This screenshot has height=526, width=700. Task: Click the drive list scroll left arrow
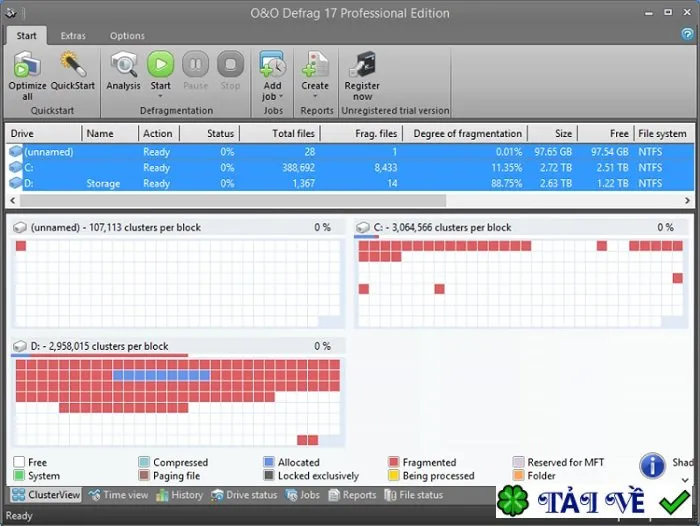(12, 200)
